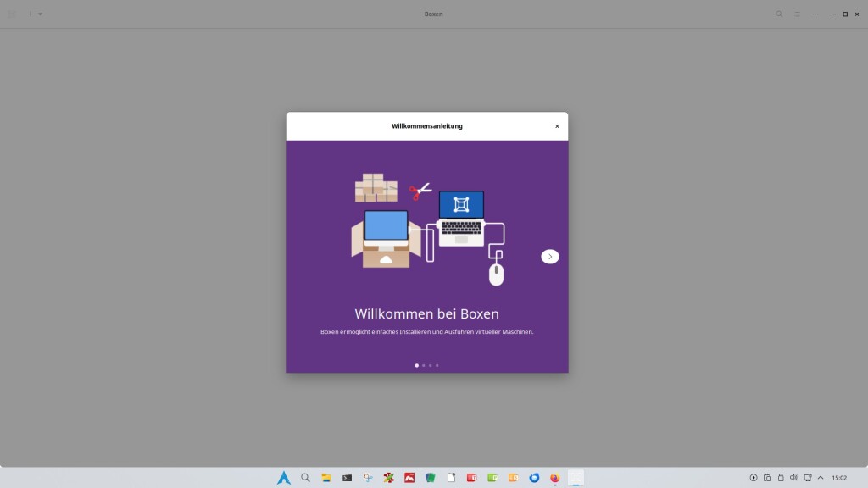
Task: Expand dropdown arrow beside plus button
Action: 41,14
